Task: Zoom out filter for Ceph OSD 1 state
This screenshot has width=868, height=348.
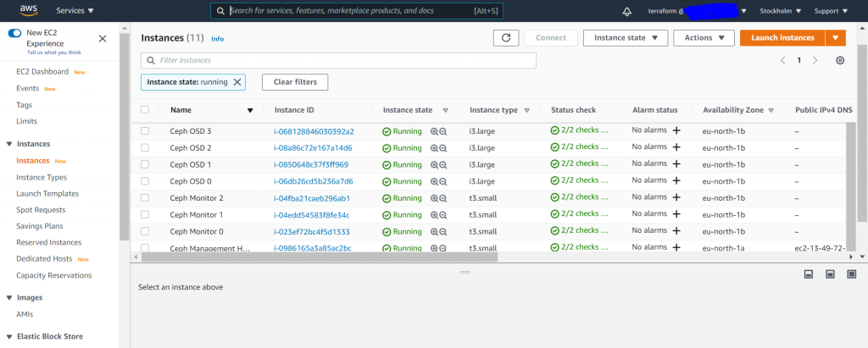Action: [442, 165]
